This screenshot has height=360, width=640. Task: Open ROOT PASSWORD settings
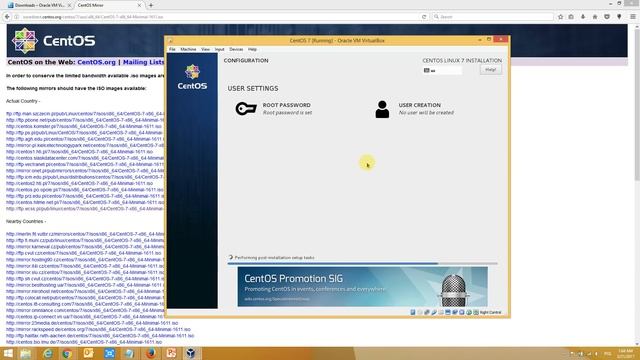(x=274, y=109)
